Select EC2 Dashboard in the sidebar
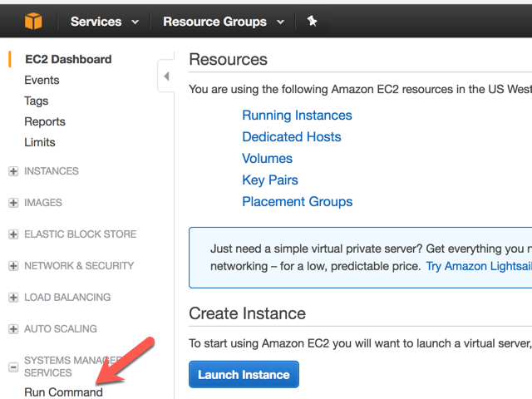This screenshot has height=399, width=532. 68,59
